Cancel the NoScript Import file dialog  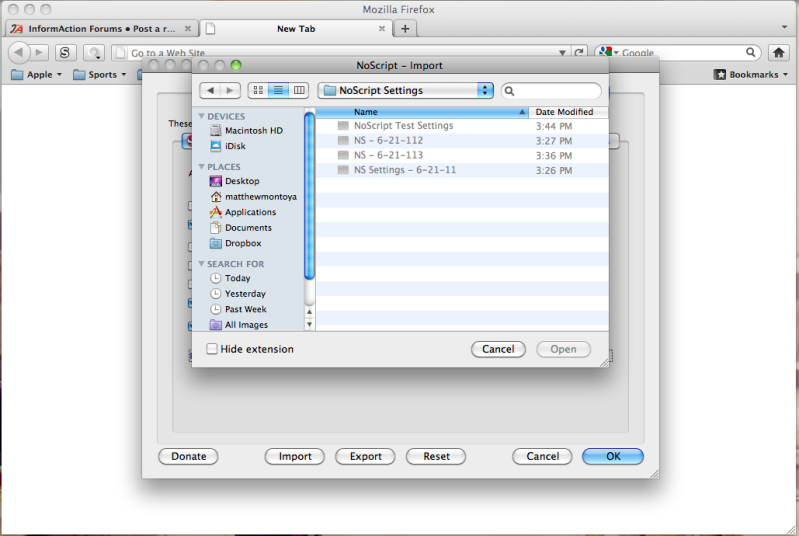point(498,349)
